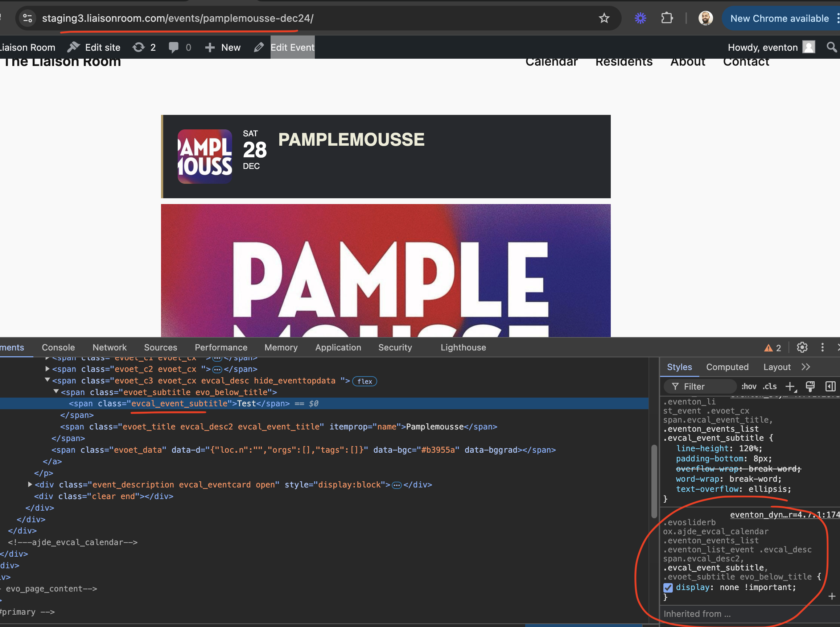Toggle .cls element classes panel
The height and width of the screenshot is (627, 840).
(x=770, y=386)
